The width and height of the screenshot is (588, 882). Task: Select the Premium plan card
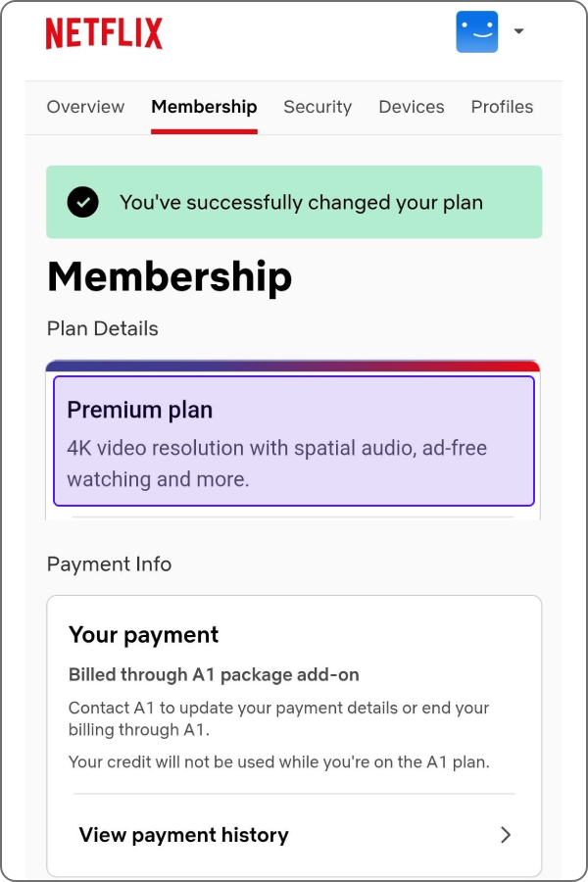tap(294, 441)
